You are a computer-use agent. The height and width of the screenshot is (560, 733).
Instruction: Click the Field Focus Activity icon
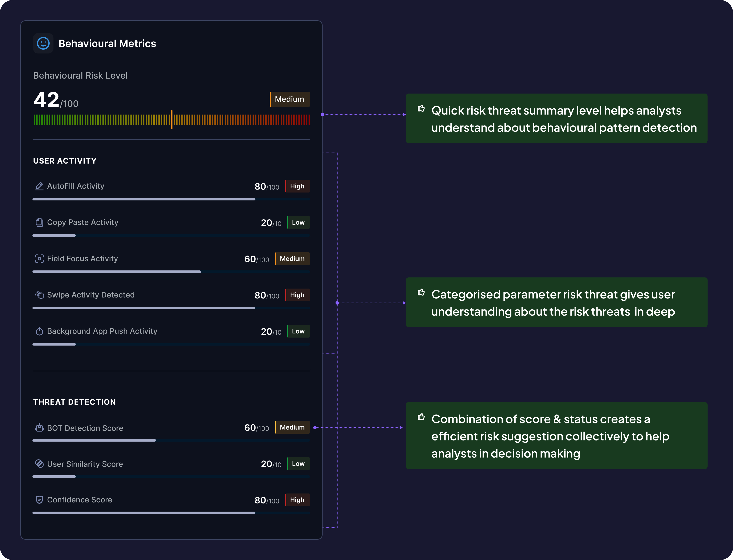click(39, 259)
